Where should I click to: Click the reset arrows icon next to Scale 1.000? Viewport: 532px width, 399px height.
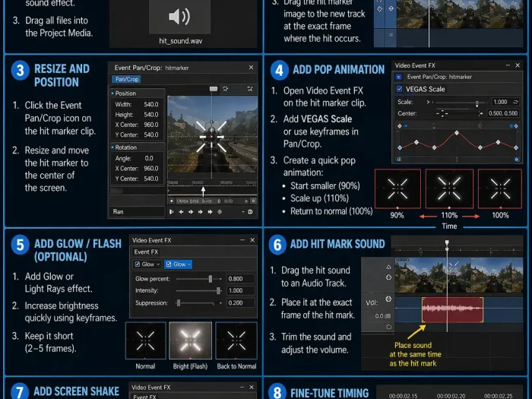coord(516,102)
